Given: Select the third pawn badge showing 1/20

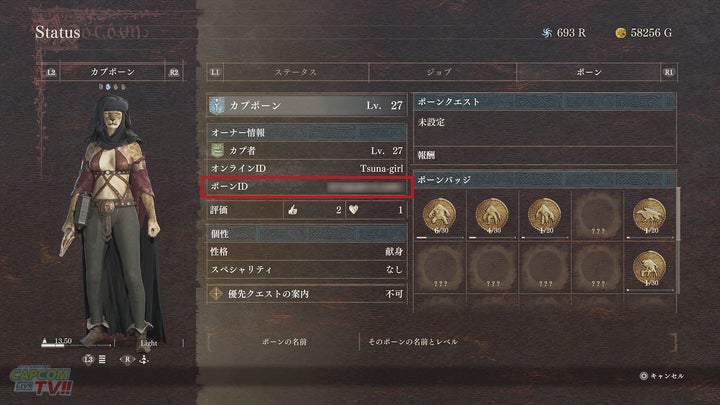Looking at the screenshot, I should (x=545, y=215).
